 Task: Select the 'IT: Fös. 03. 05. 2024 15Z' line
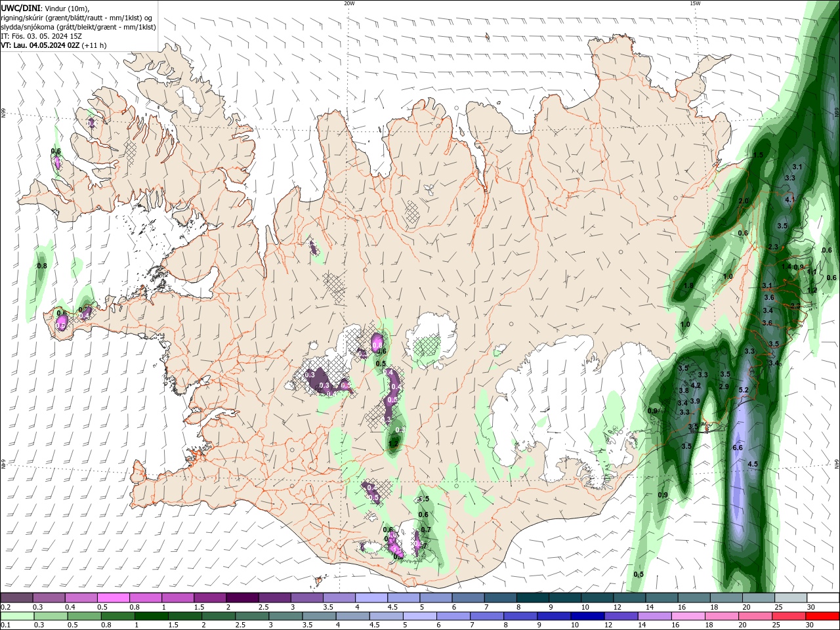[x=41, y=36]
